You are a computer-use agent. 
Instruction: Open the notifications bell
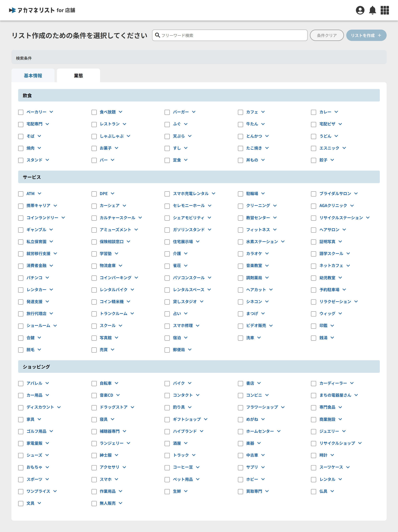372,10
